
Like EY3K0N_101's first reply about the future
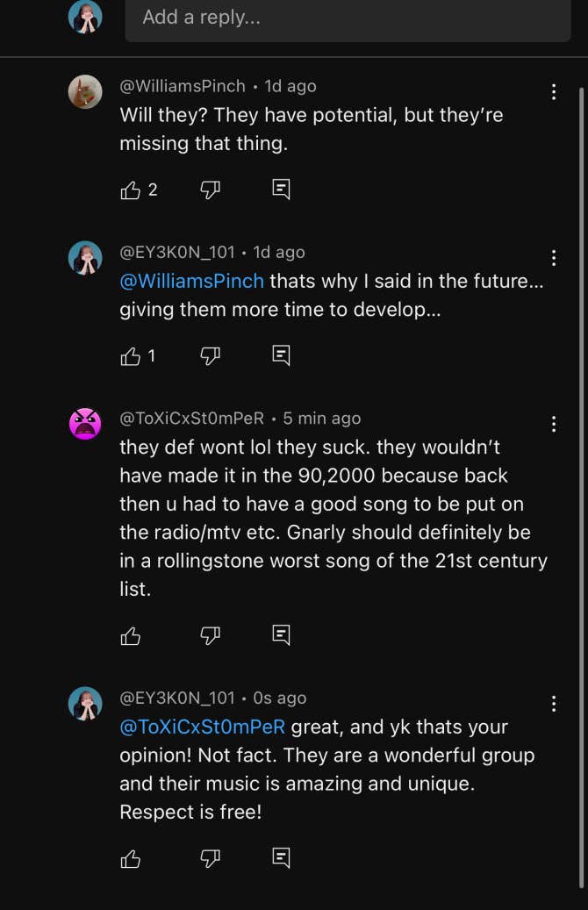pyautogui.click(x=130, y=355)
